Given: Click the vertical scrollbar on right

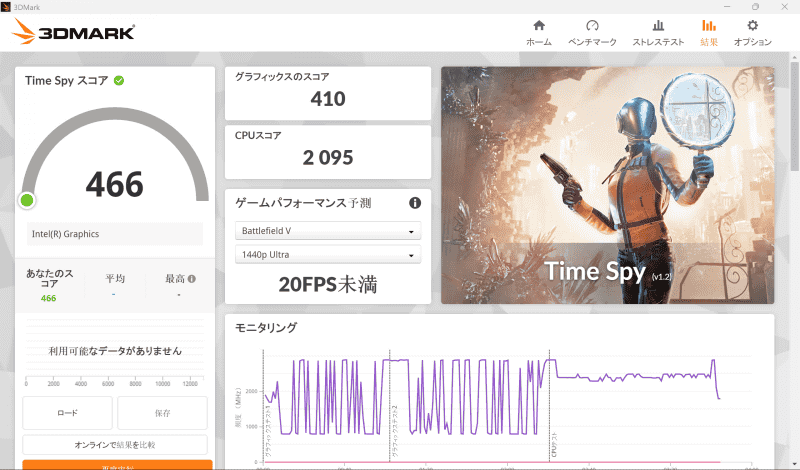Looking at the screenshot, I should pyautogui.click(x=795, y=116).
